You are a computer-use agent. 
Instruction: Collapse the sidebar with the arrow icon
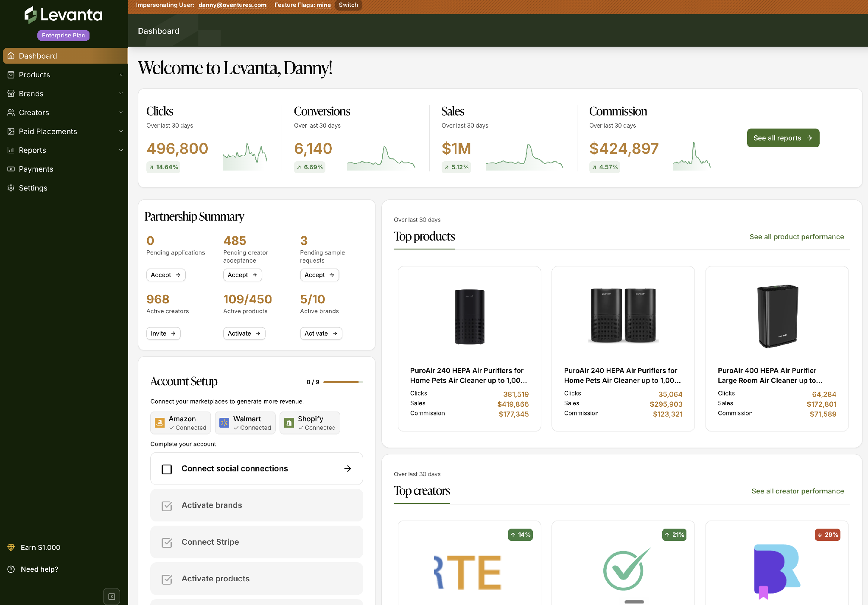112,597
